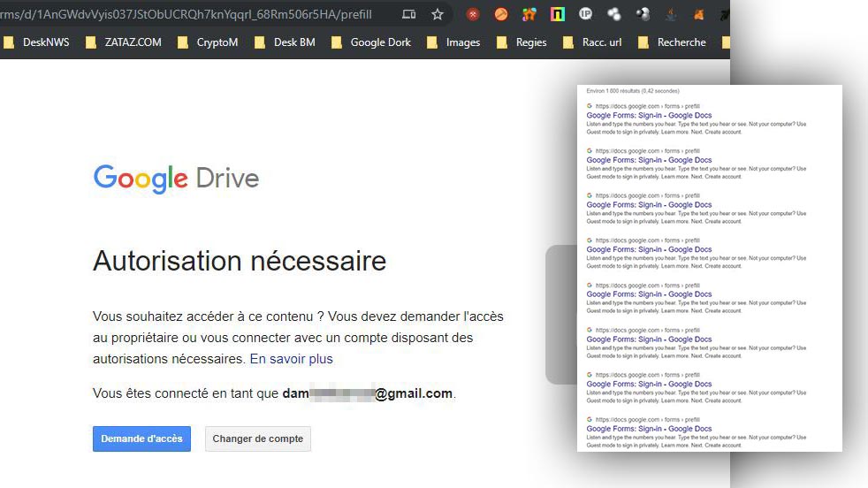This screenshot has height=488, width=868.
Task: Open the colorful orange star extension icon
Action: (529, 14)
